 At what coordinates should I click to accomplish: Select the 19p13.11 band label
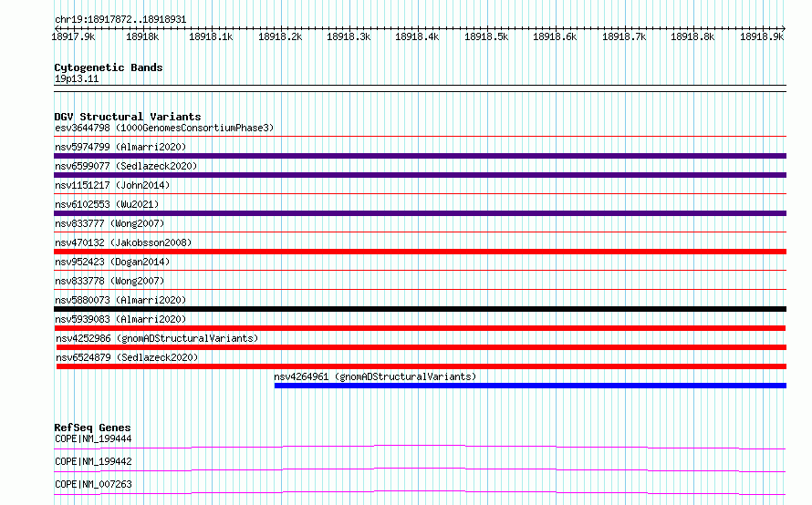tap(77, 79)
